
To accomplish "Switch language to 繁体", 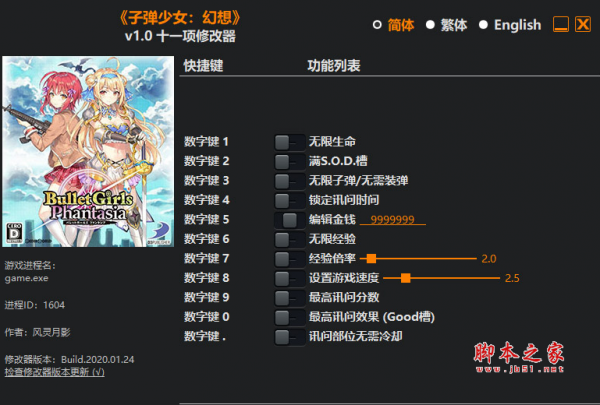I will [447, 25].
